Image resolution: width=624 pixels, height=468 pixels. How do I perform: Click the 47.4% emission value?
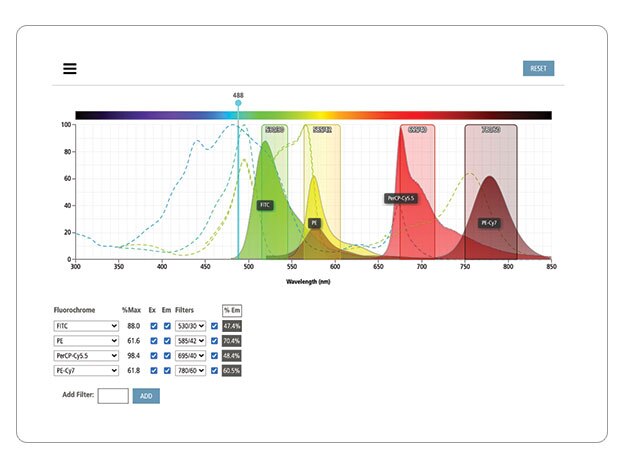coord(232,326)
